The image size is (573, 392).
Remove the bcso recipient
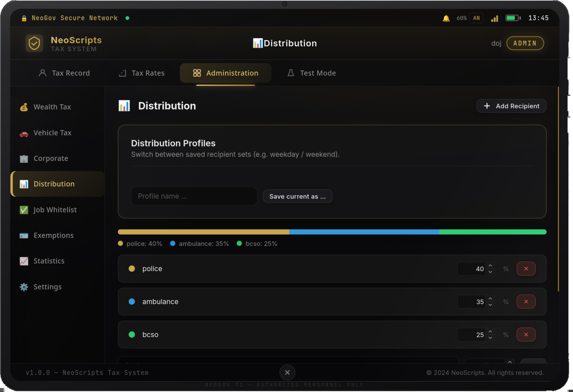click(x=526, y=334)
